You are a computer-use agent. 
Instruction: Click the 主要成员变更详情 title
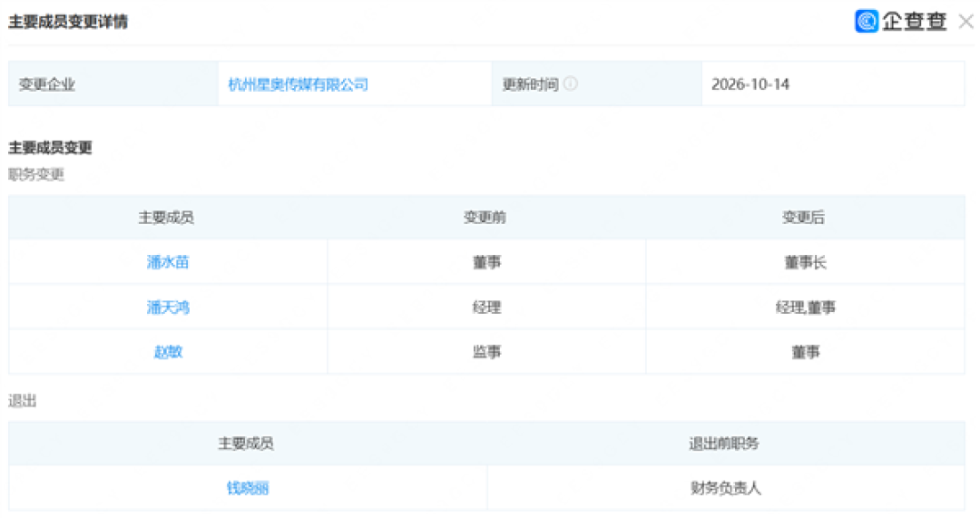click(67, 21)
